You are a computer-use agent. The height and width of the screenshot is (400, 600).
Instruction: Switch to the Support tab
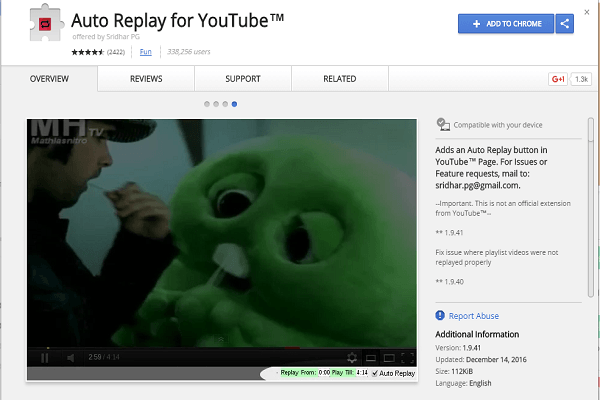[243, 79]
